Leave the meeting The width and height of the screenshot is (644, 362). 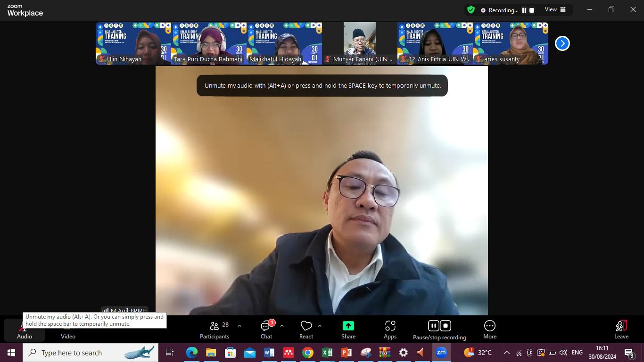coord(621,329)
